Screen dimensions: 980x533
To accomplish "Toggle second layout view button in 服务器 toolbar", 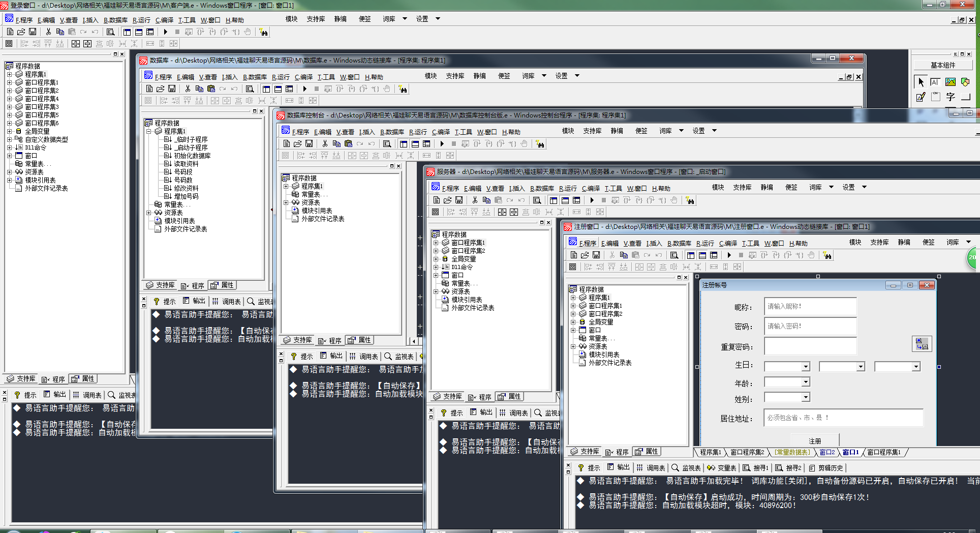I will click(565, 200).
